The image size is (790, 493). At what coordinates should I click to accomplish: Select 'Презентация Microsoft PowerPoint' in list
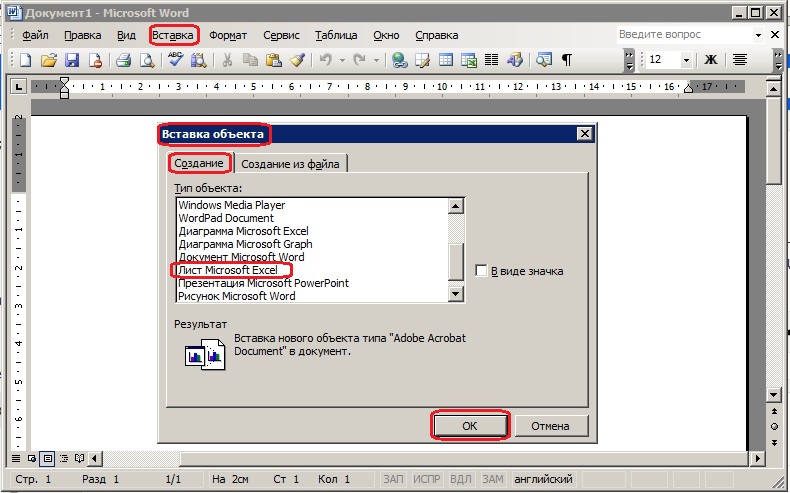pyautogui.click(x=264, y=283)
